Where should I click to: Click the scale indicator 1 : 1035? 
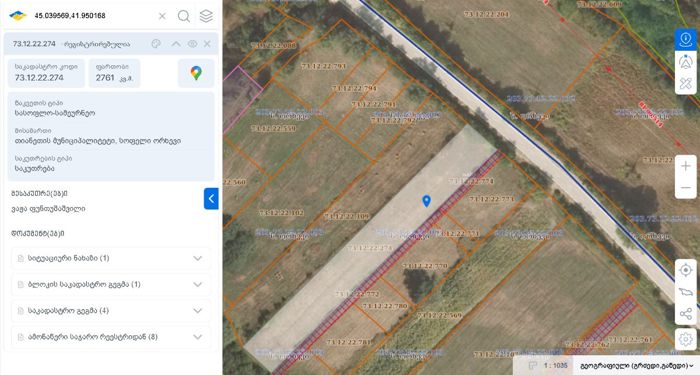tap(555, 366)
